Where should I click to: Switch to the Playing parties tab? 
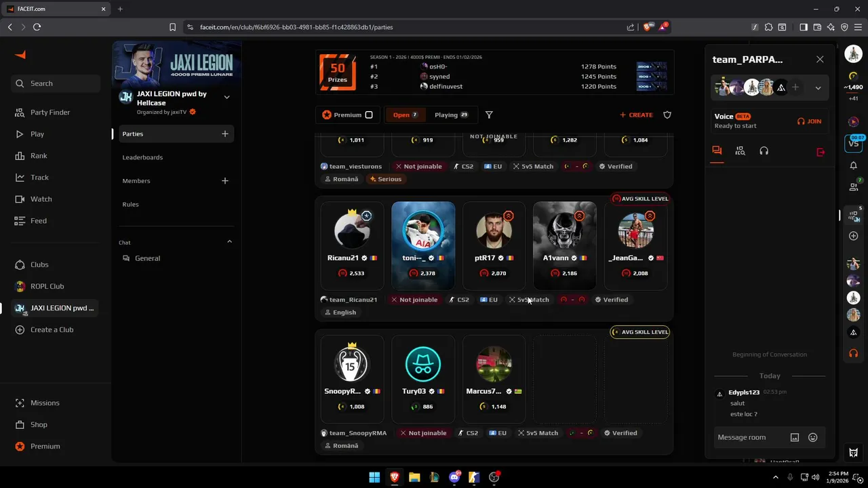point(451,115)
